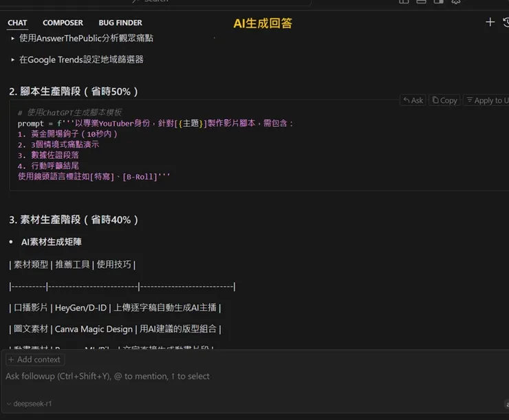Click code line 數據佐證段落
The height and width of the screenshot is (420, 509).
pos(48,155)
